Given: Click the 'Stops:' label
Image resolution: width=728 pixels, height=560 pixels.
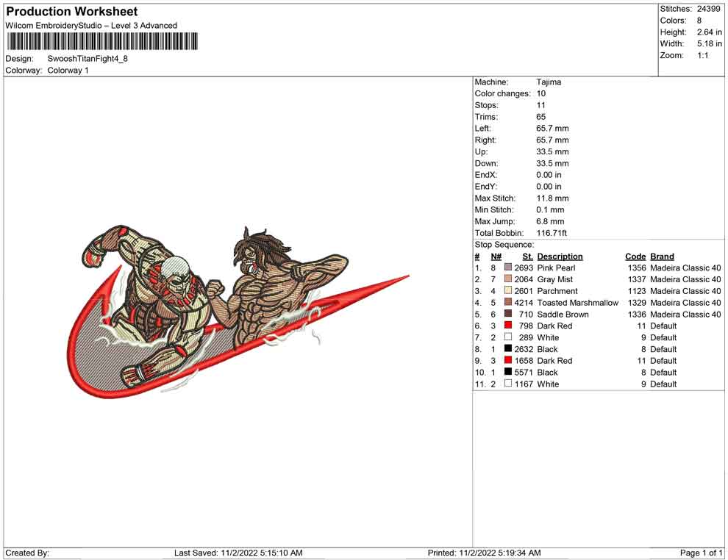Looking at the screenshot, I should 486,105.
